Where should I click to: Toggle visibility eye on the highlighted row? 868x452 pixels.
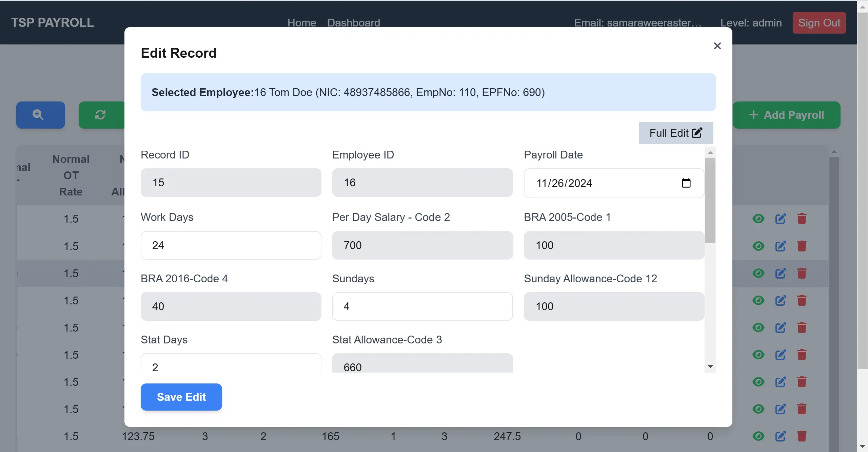758,273
